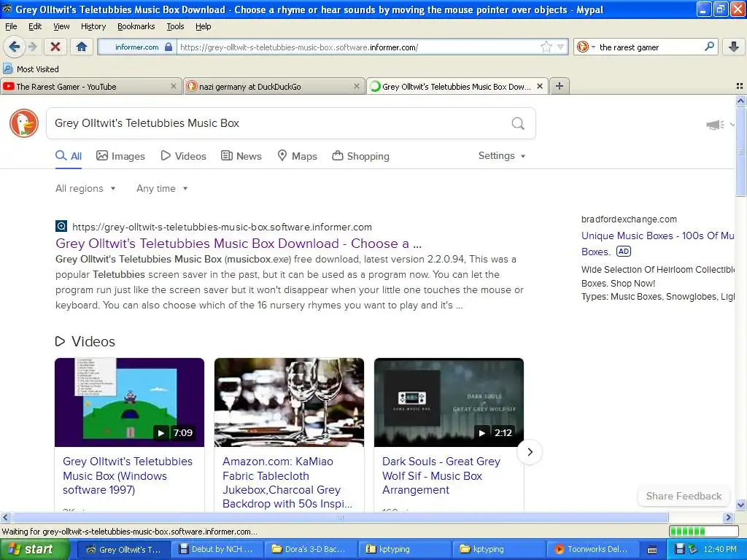The height and width of the screenshot is (560, 747).
Task: Go back with the Back arrow button
Action: 15,47
